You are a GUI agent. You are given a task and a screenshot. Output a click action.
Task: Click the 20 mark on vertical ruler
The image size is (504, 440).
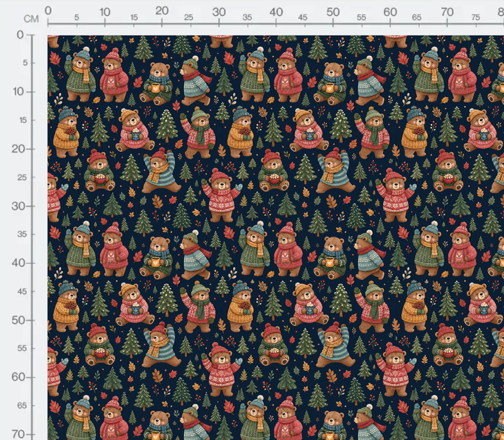click(18, 149)
